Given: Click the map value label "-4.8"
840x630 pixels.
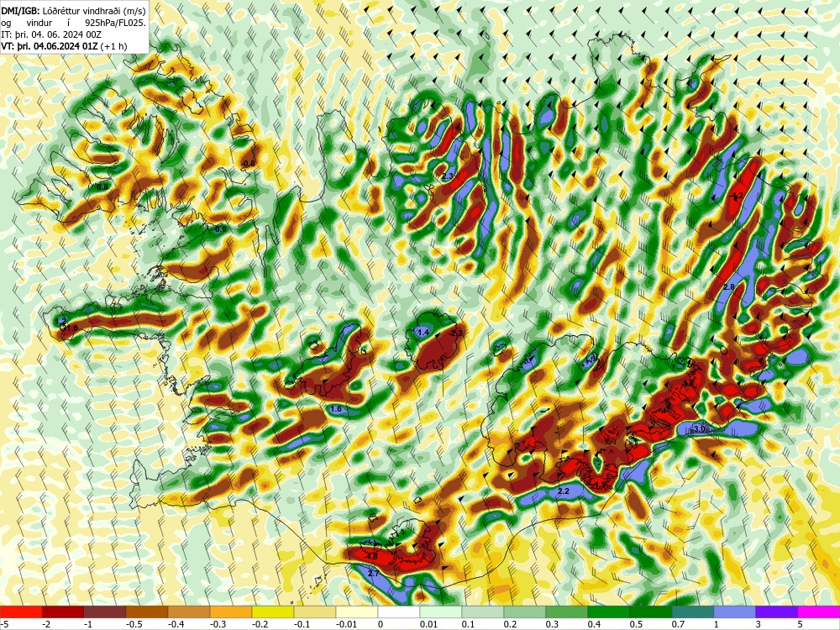Looking at the screenshot, I should [370, 557].
